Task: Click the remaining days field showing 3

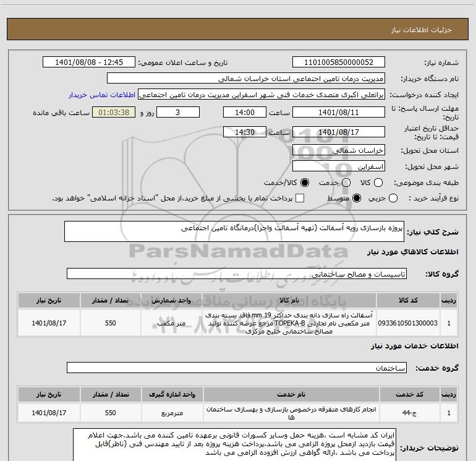Action: (x=178, y=112)
